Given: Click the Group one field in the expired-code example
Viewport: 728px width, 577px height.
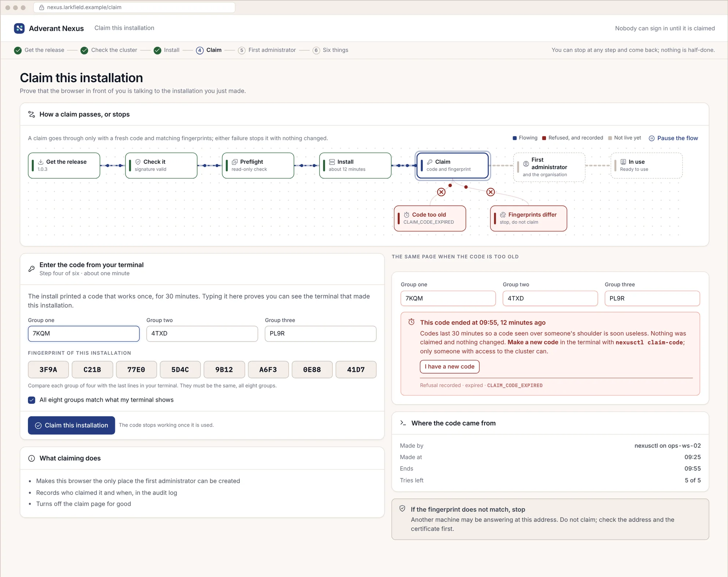Looking at the screenshot, I should (448, 298).
